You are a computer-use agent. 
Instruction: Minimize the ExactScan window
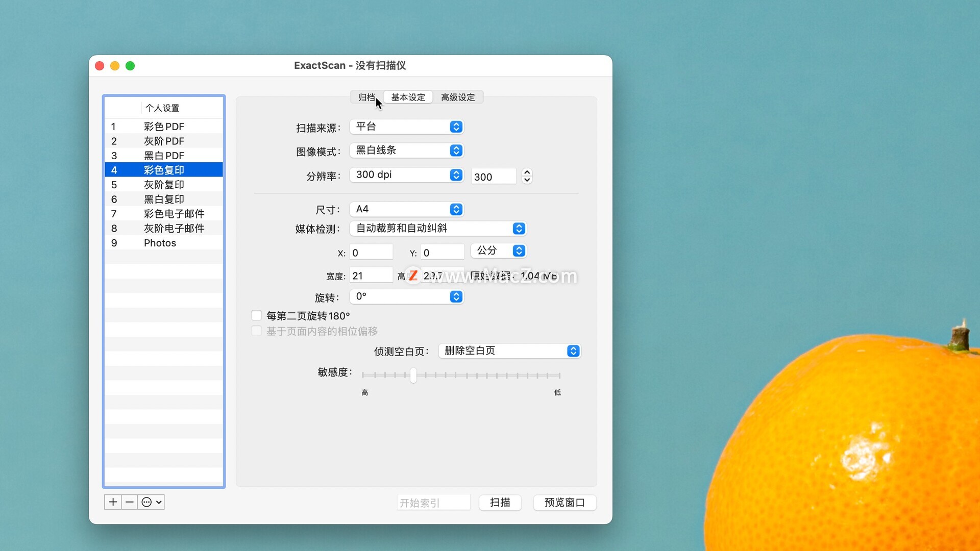[115, 66]
